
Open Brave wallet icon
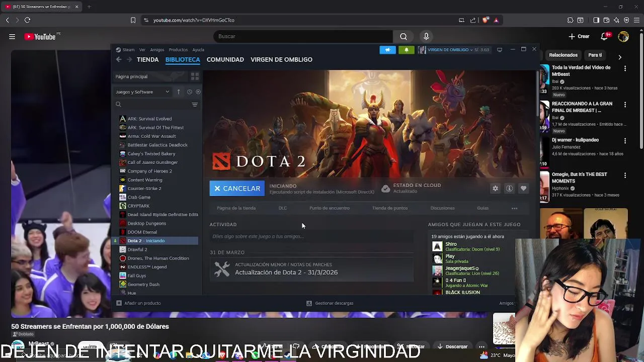(606, 20)
